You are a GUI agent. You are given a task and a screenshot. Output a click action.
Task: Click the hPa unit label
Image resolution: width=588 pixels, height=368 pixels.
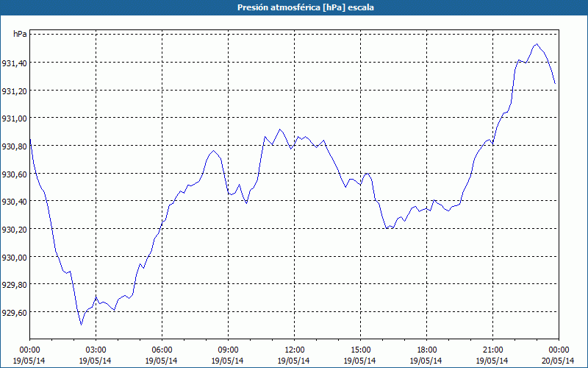(20, 34)
